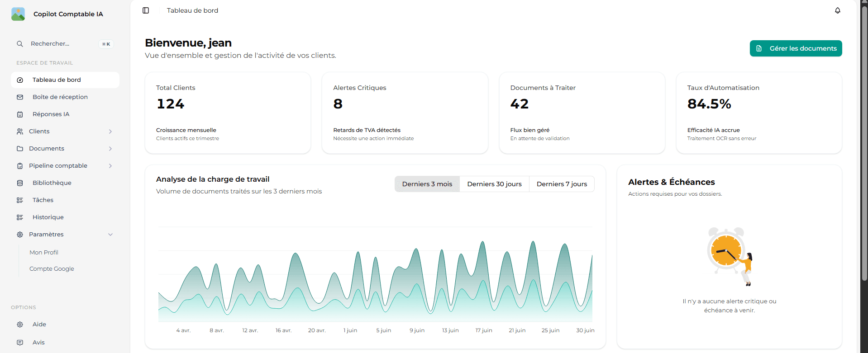Click the Boîte de réception envelope icon
This screenshot has width=868, height=353.
[20, 97]
